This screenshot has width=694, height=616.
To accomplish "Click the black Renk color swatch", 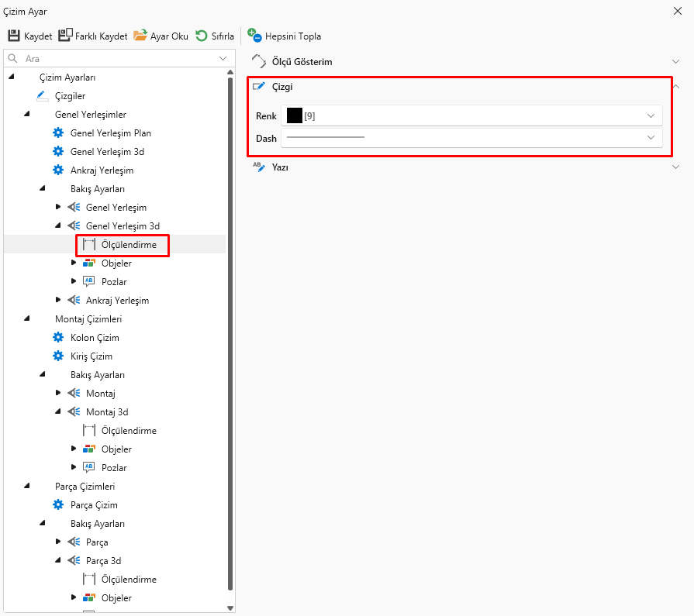I will click(x=294, y=115).
